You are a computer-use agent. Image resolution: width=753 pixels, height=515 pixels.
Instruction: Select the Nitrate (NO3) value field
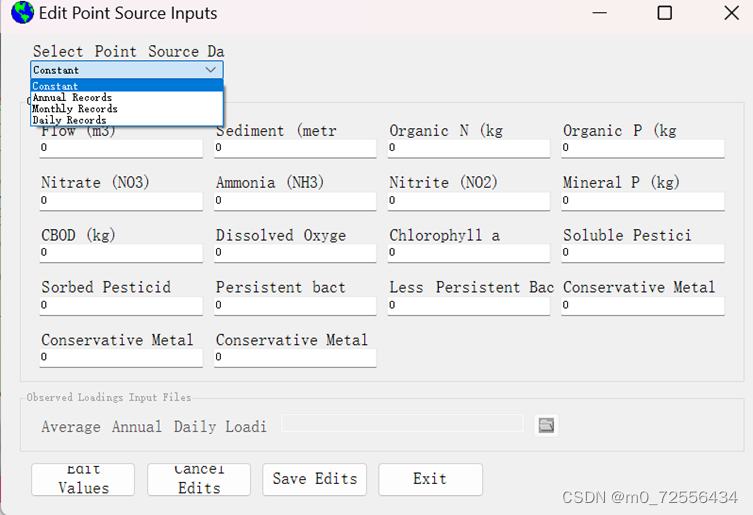[x=121, y=201]
